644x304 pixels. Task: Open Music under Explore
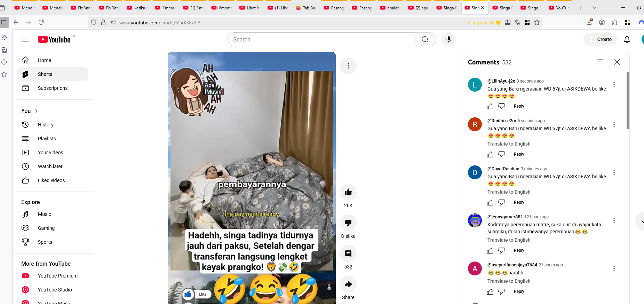tap(53, 214)
